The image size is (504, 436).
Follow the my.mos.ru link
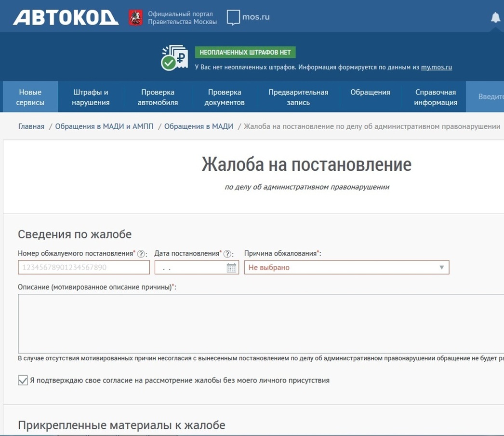[x=437, y=68]
